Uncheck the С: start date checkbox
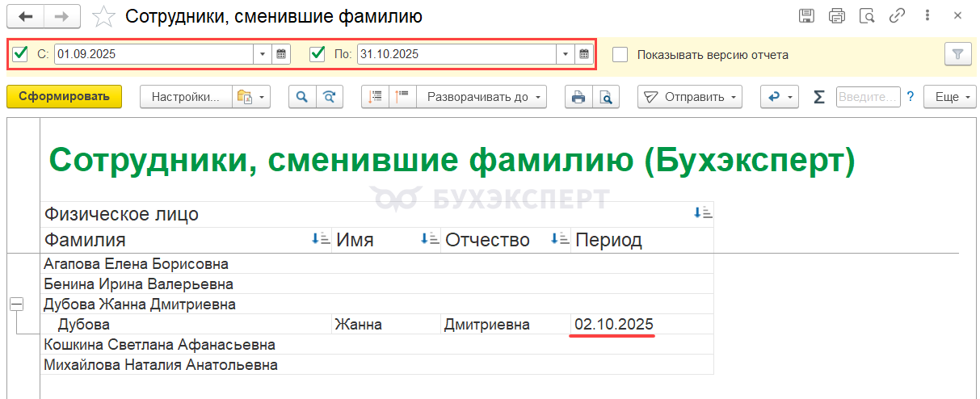This screenshot has height=399, width=980. (21, 54)
